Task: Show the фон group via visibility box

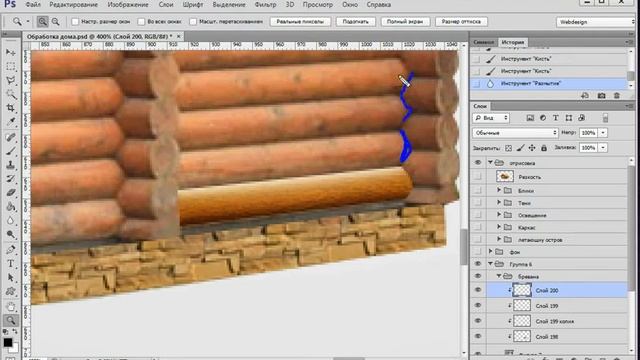Action: click(x=478, y=252)
